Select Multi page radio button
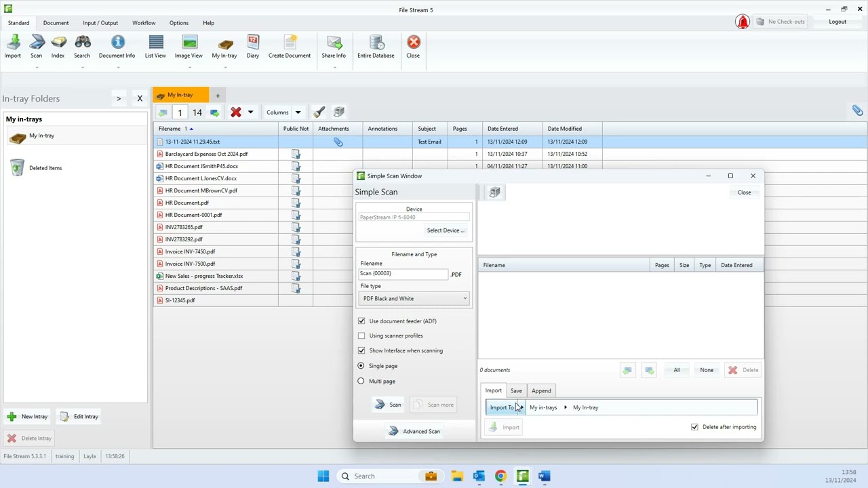 pos(361,382)
